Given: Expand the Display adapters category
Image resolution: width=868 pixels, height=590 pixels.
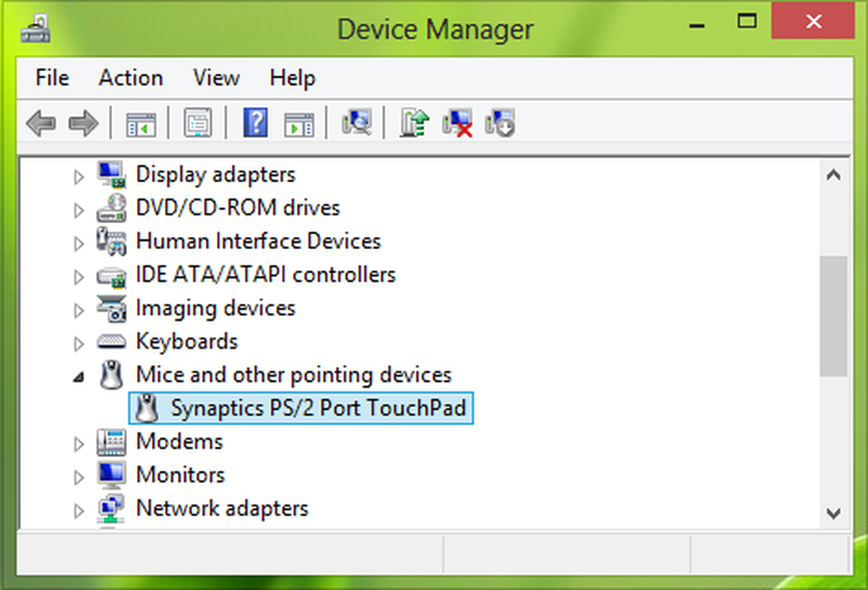Looking at the screenshot, I should (78, 174).
